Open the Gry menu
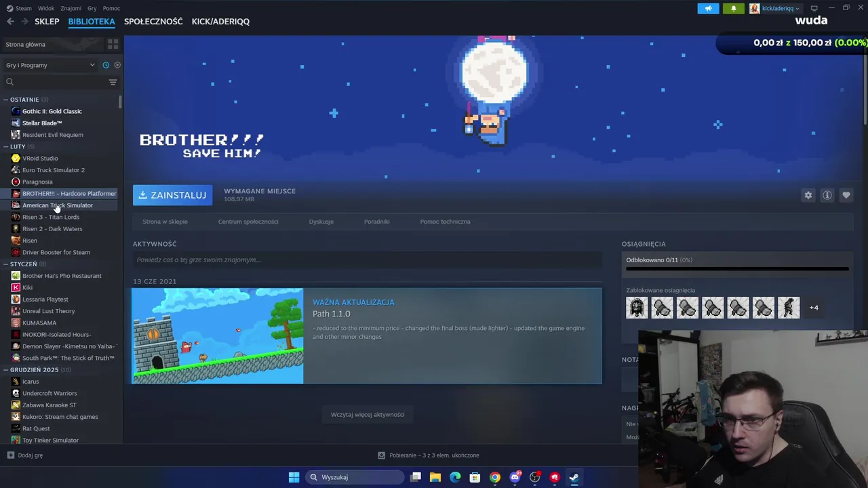868x488 pixels. [92, 8]
